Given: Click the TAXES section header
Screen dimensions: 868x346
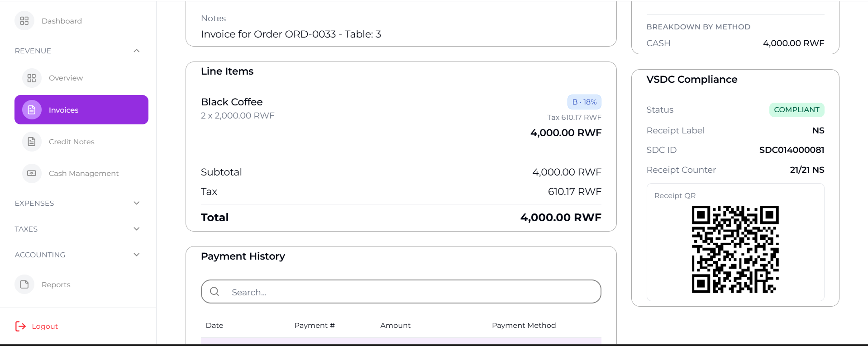Looking at the screenshot, I should [26, 229].
